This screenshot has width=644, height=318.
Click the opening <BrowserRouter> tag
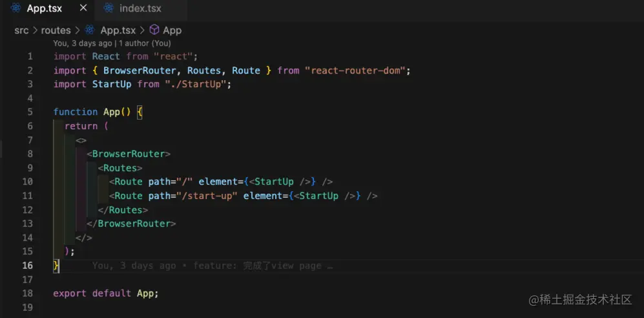coord(129,154)
